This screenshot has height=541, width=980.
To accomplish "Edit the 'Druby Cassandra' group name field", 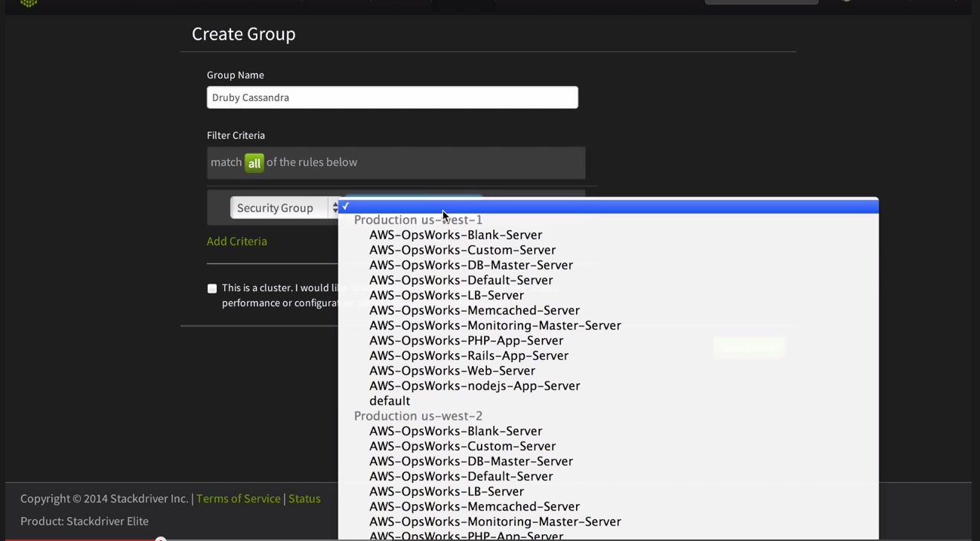I will [392, 97].
